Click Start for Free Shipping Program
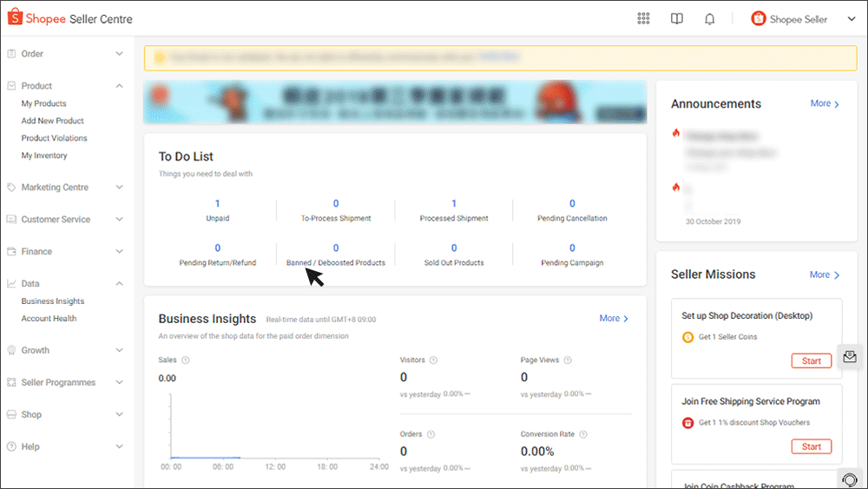 (812, 447)
